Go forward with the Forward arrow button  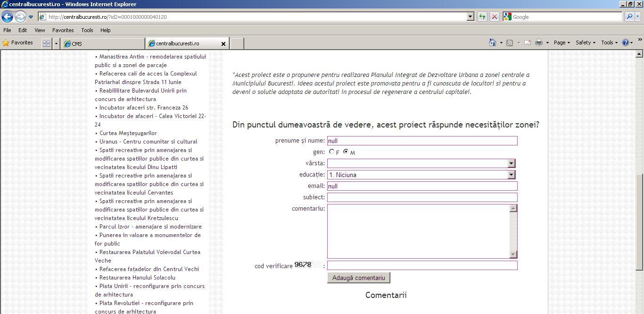pyautogui.click(x=20, y=17)
